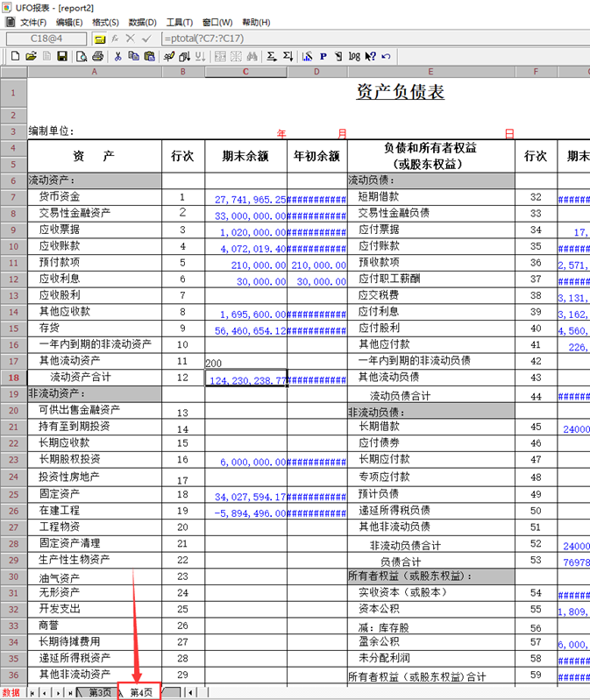Go to previous page tab arrow

44,693
